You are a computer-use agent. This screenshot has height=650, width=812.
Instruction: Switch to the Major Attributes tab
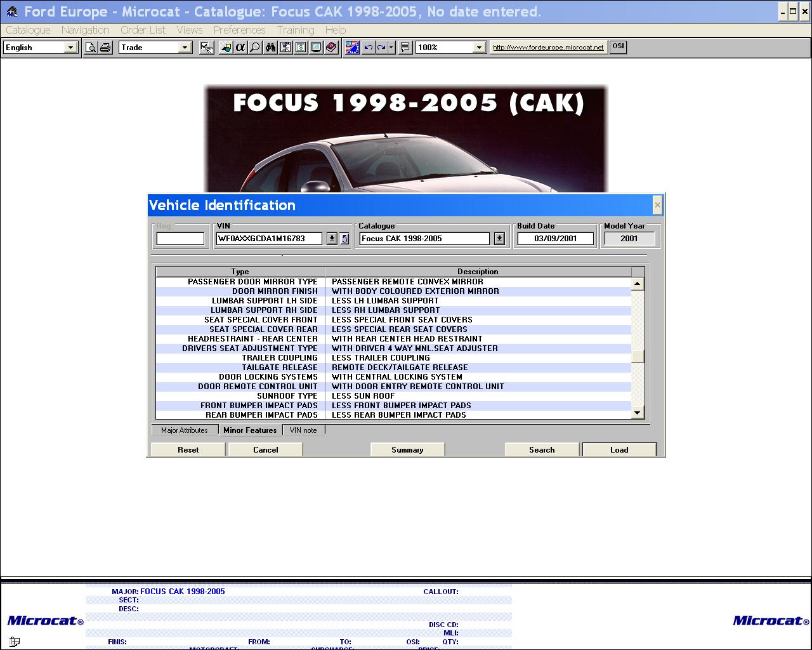coord(185,430)
